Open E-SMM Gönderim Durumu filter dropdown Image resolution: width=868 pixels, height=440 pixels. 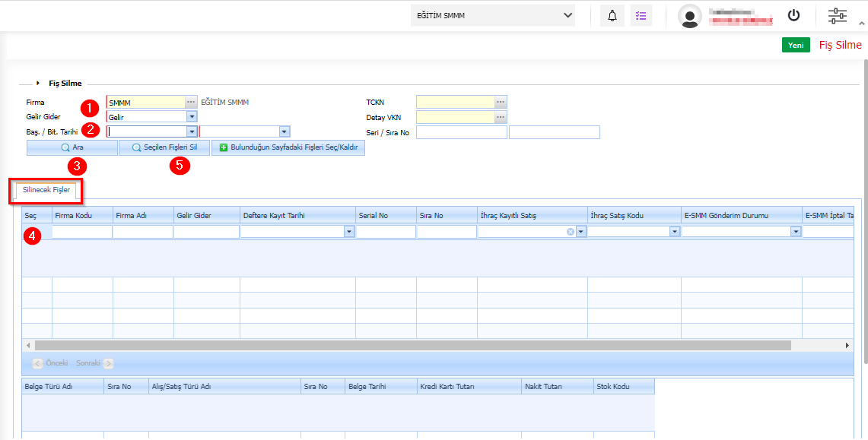(x=796, y=233)
